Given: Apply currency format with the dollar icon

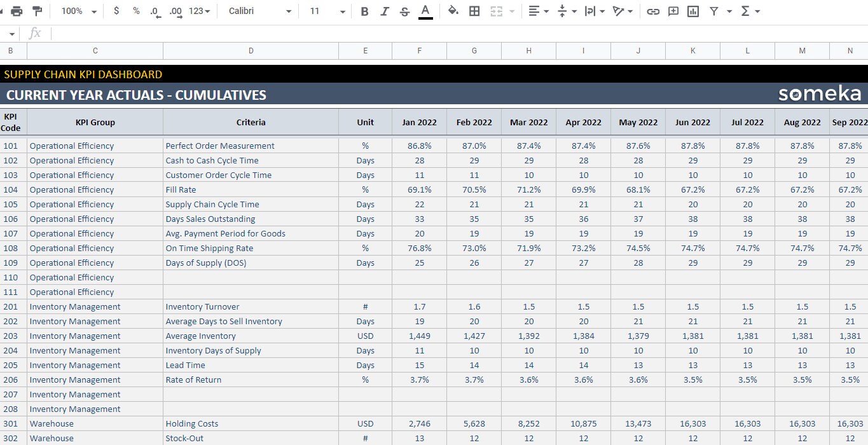Looking at the screenshot, I should [116, 11].
